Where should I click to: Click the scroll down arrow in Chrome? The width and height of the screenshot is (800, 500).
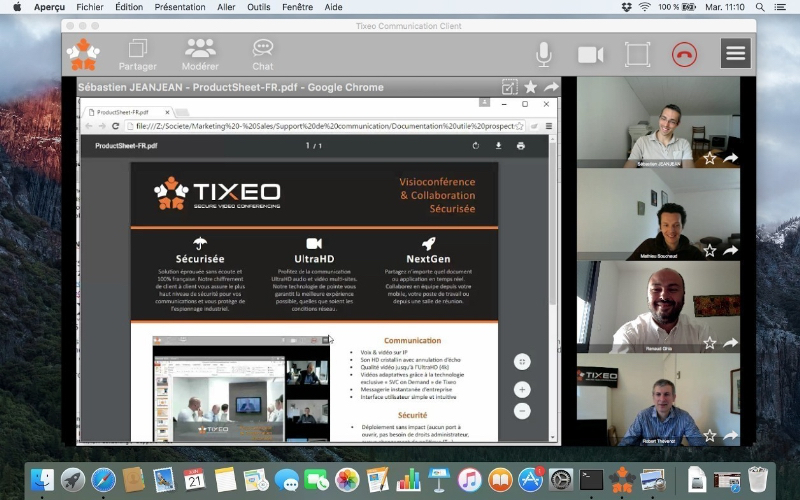[553, 437]
